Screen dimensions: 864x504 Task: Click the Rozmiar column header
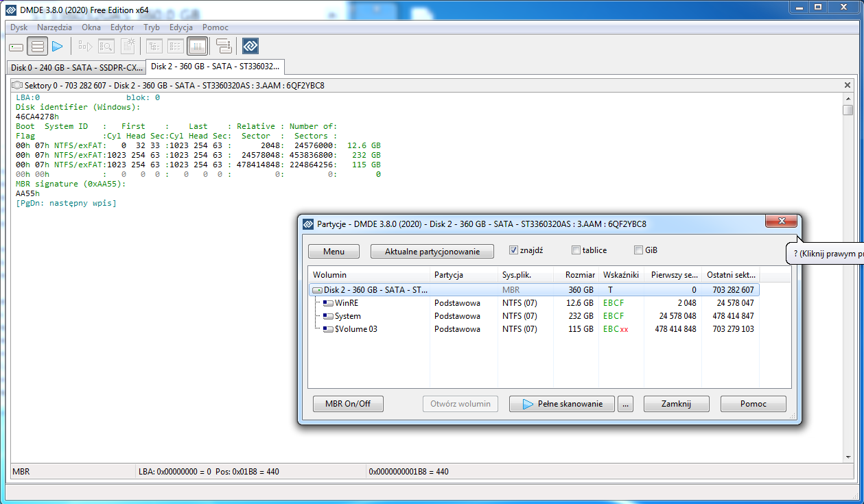click(x=576, y=275)
